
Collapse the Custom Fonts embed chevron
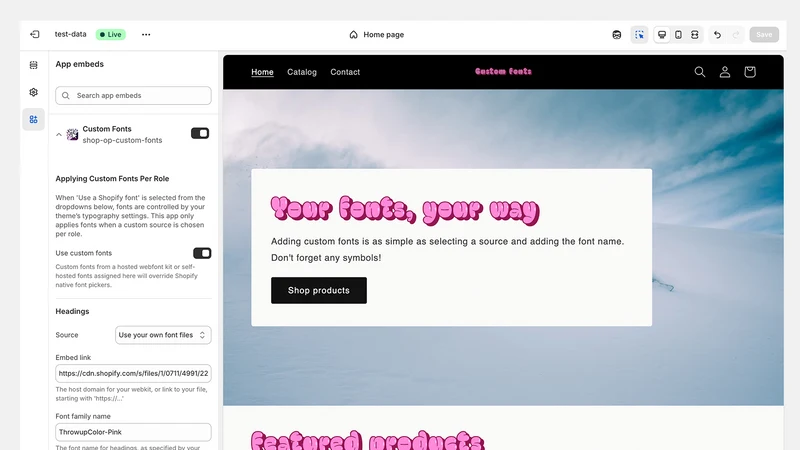point(59,135)
